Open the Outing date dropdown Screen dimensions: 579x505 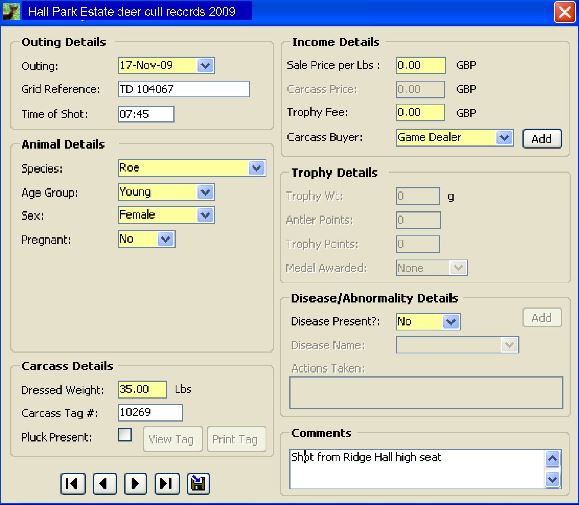click(205, 66)
